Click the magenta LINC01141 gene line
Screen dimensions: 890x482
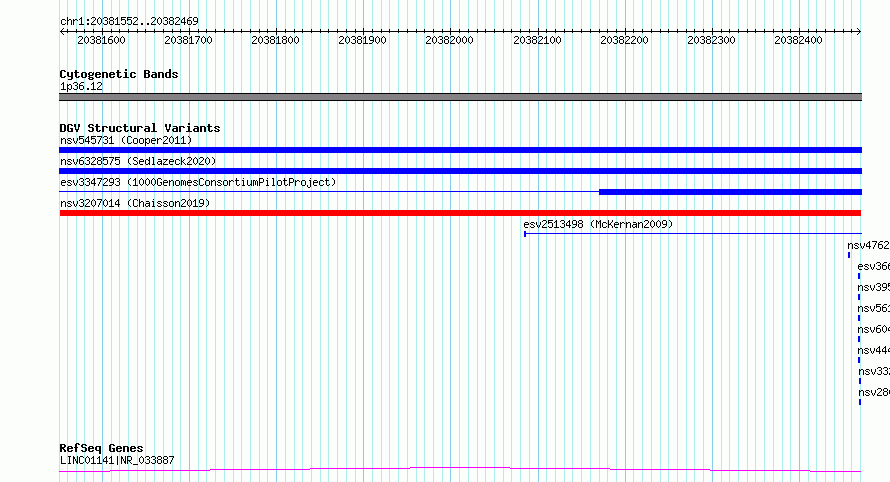pyautogui.click(x=460, y=470)
